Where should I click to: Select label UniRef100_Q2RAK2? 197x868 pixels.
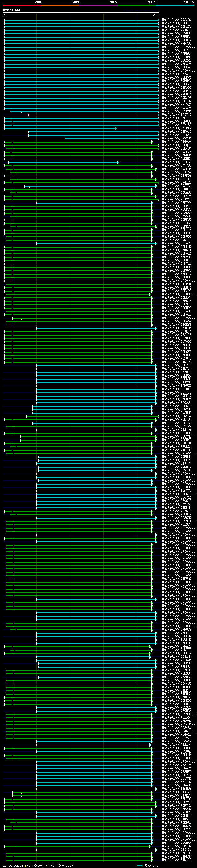pyautogui.click(x=177, y=40)
